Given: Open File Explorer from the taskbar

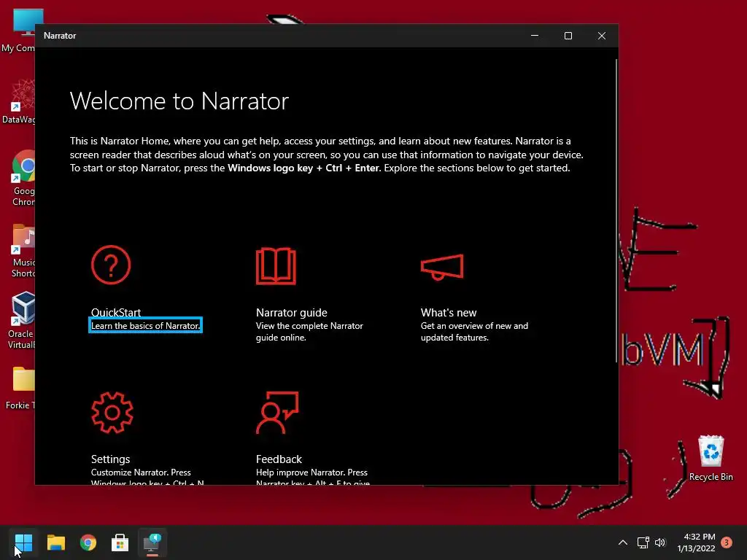Looking at the screenshot, I should 55,542.
